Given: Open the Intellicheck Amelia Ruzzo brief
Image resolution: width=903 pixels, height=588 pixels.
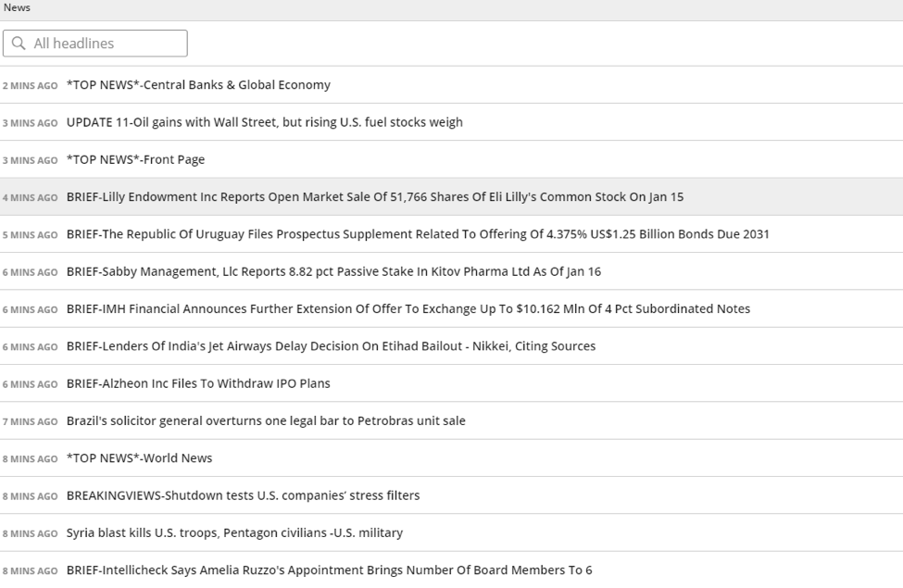Looking at the screenshot, I should pyautogui.click(x=329, y=570).
